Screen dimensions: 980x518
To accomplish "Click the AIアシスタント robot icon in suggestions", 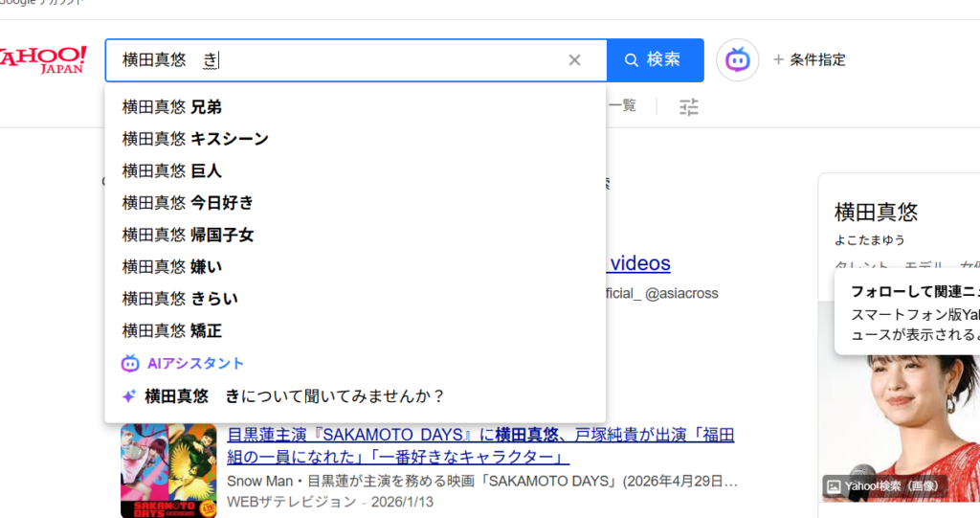I will click(130, 364).
